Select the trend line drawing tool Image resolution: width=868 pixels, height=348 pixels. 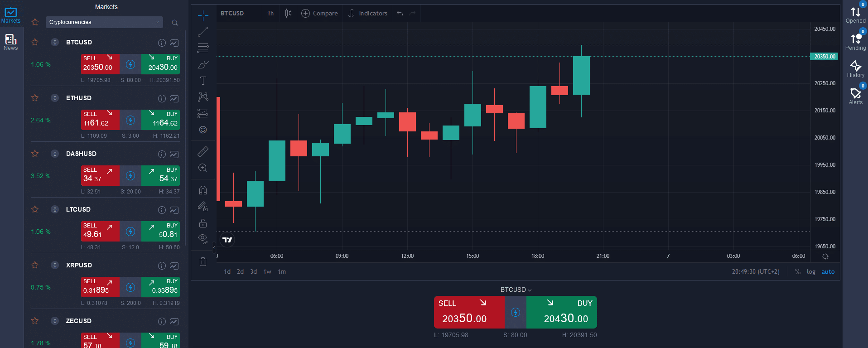[203, 32]
